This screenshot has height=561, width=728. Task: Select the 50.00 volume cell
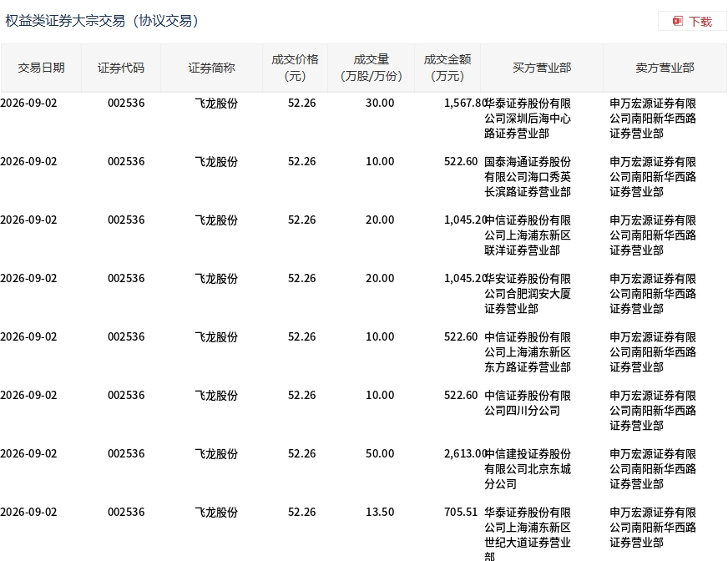380,453
